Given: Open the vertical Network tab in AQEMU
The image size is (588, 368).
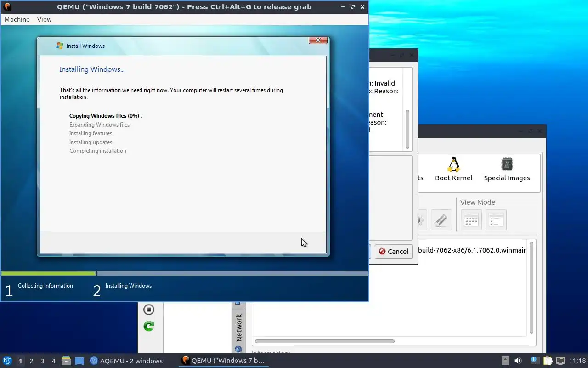Looking at the screenshot, I should pos(239,328).
